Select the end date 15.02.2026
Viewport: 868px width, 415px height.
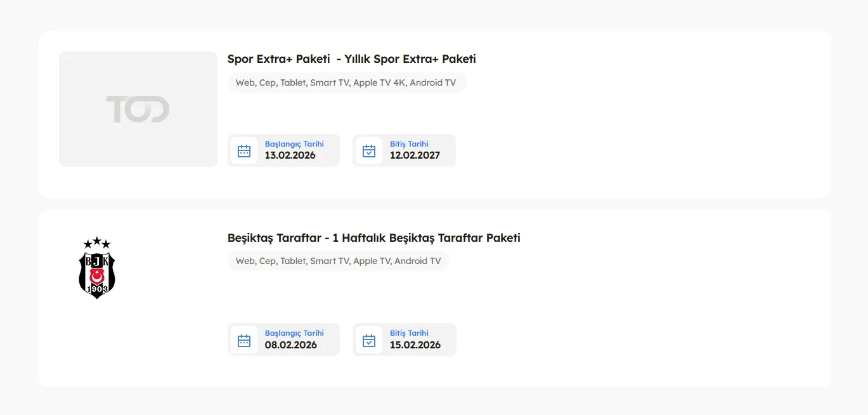click(415, 345)
